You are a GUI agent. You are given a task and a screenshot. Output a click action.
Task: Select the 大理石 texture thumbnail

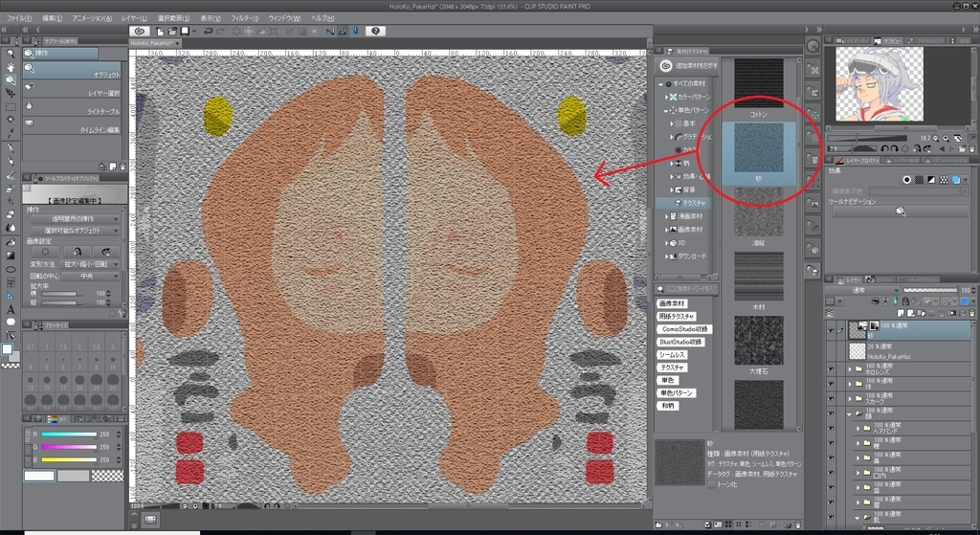tap(758, 340)
